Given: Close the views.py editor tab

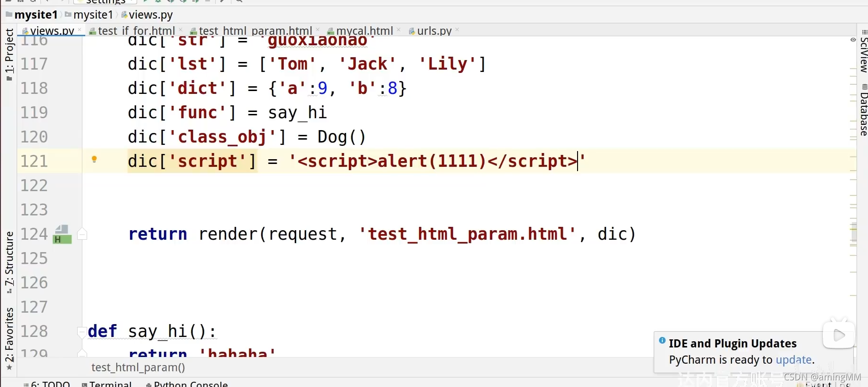Looking at the screenshot, I should (80, 30).
